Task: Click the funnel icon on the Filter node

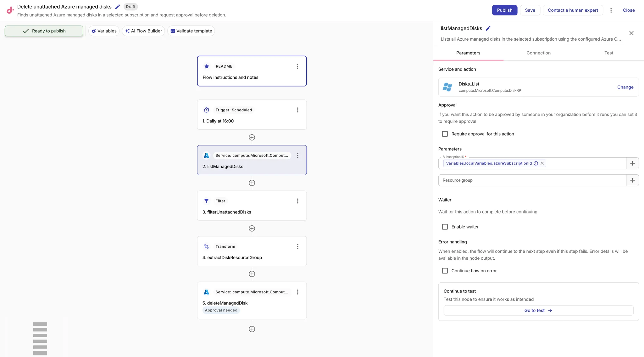Action: coord(206,201)
